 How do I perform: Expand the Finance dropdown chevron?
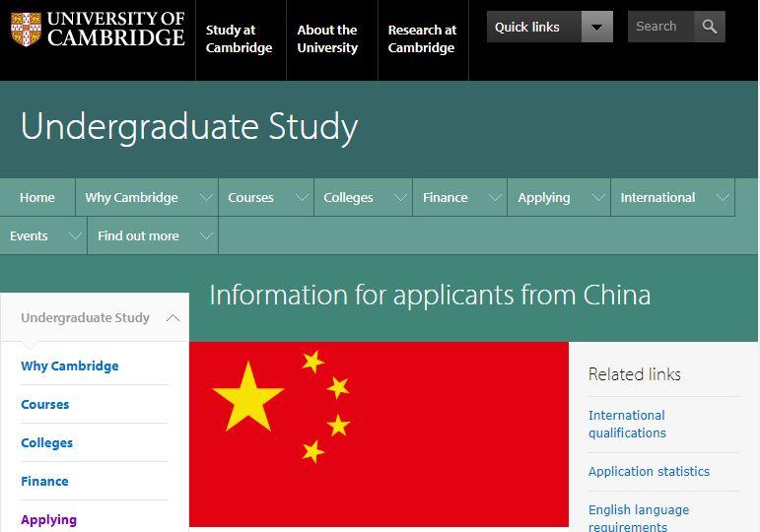tap(495, 197)
